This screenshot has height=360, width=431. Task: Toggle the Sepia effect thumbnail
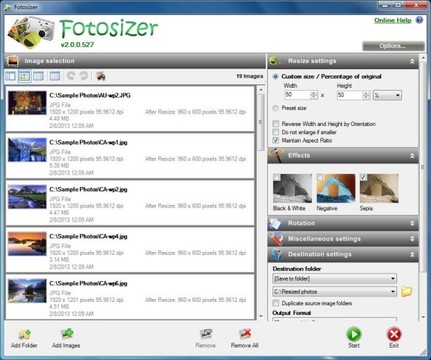coord(379,188)
